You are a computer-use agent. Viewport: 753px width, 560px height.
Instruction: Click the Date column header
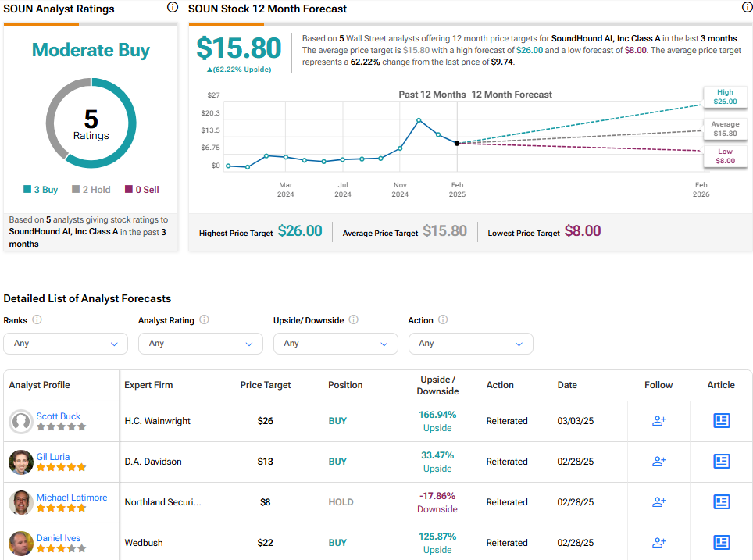click(x=567, y=385)
